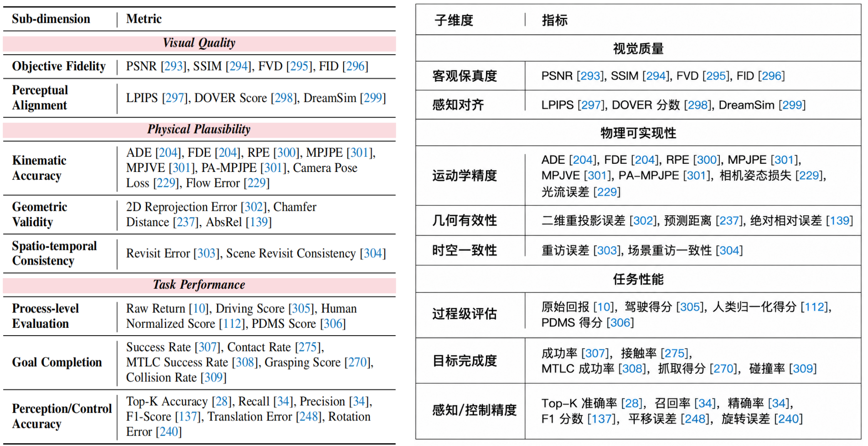
Task: Follow reference [298] after DOVER Score
Action: pyautogui.click(x=284, y=98)
